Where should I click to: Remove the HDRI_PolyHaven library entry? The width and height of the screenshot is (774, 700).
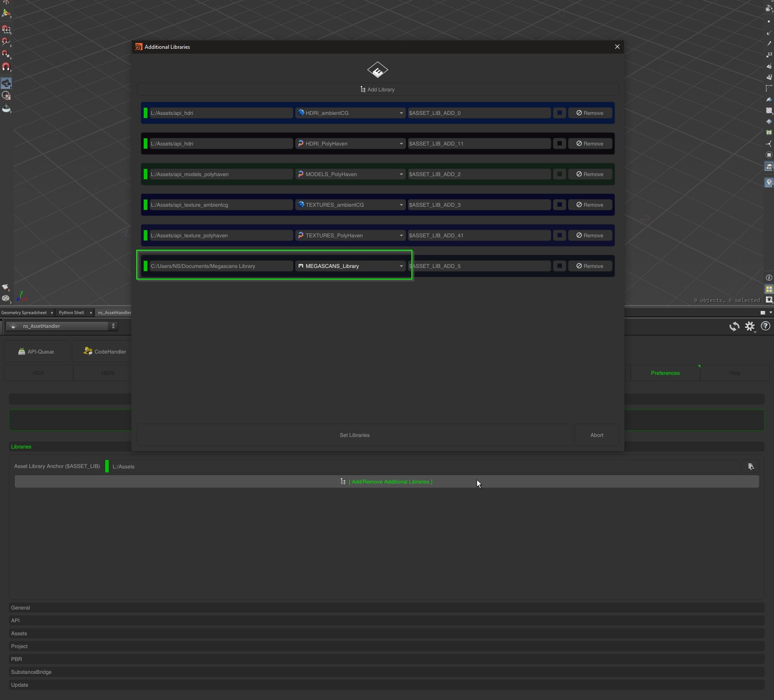[x=590, y=144]
